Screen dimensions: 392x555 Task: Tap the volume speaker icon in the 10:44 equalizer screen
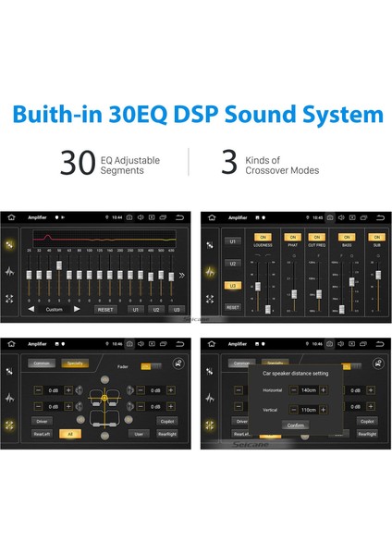pos(141,217)
